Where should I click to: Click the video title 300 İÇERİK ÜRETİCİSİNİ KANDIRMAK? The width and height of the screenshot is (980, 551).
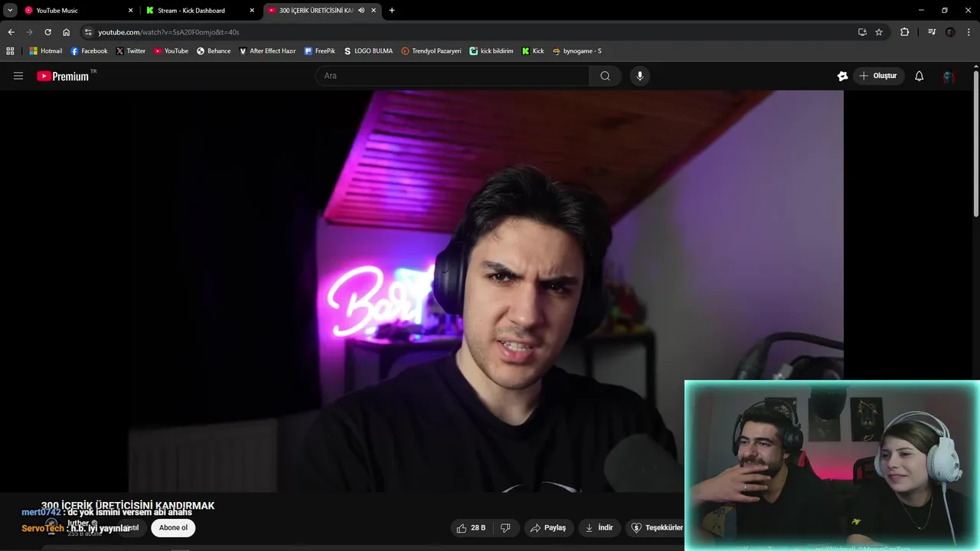click(x=128, y=506)
